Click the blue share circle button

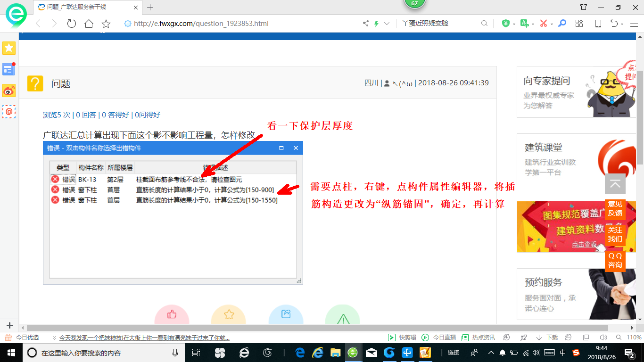coord(286,314)
